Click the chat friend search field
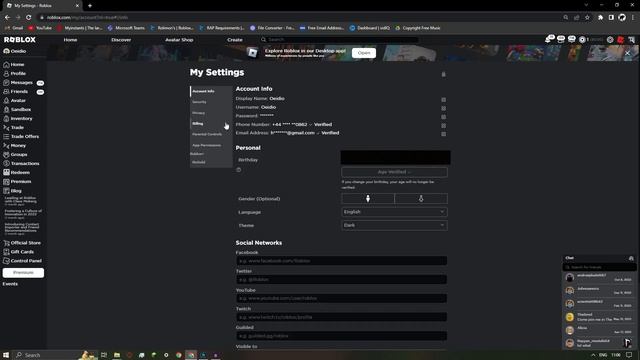Viewport: 640px width, 360px height. [x=599, y=267]
